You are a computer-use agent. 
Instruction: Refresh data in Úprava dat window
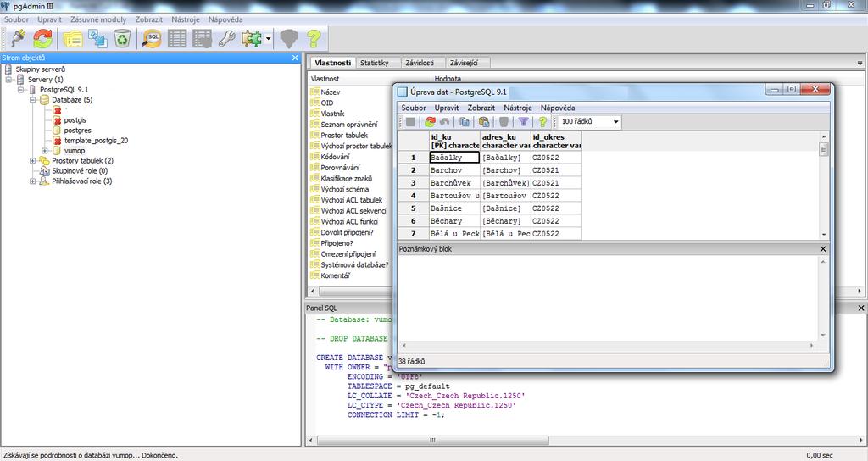click(x=430, y=122)
